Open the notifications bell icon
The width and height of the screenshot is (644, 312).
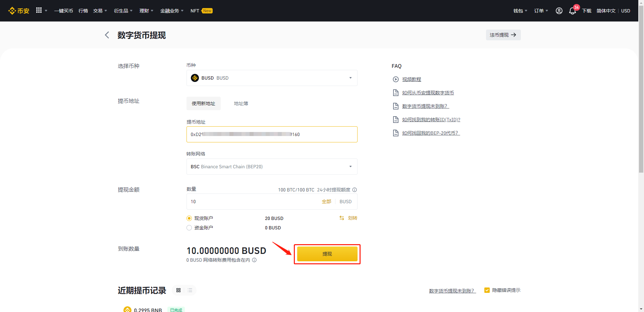point(573,11)
